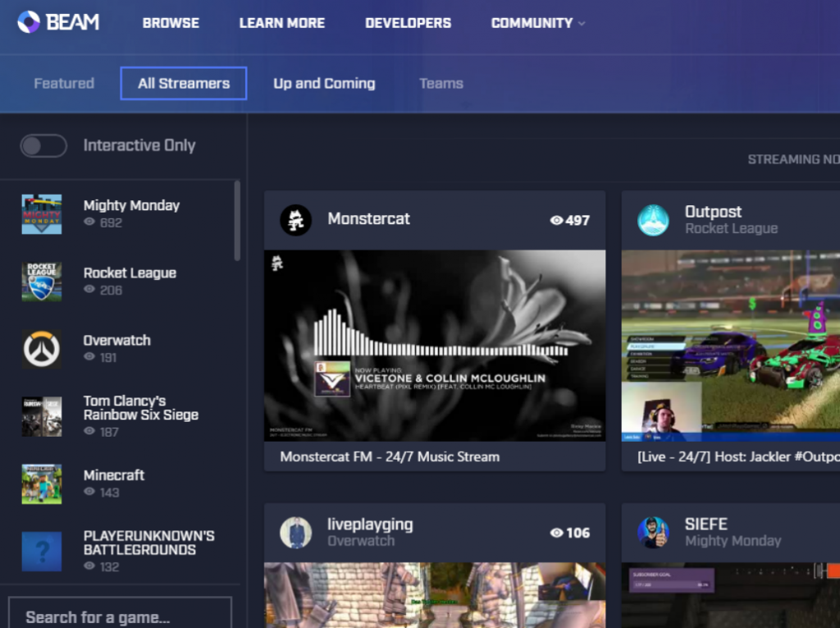Click the Rainbow Six Siege cover icon
Screen dimensions: 840x628
pyautogui.click(x=41, y=416)
